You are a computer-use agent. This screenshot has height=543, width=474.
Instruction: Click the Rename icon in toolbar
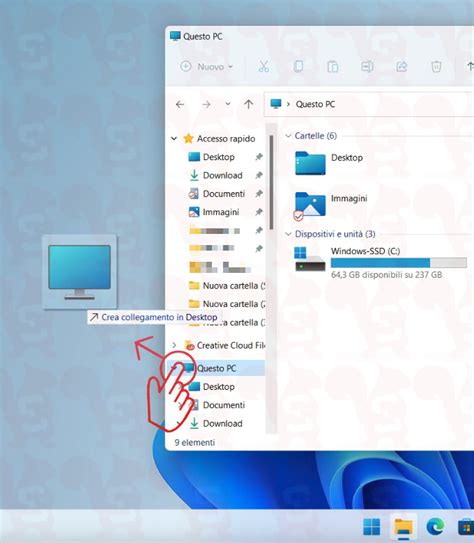[367, 66]
